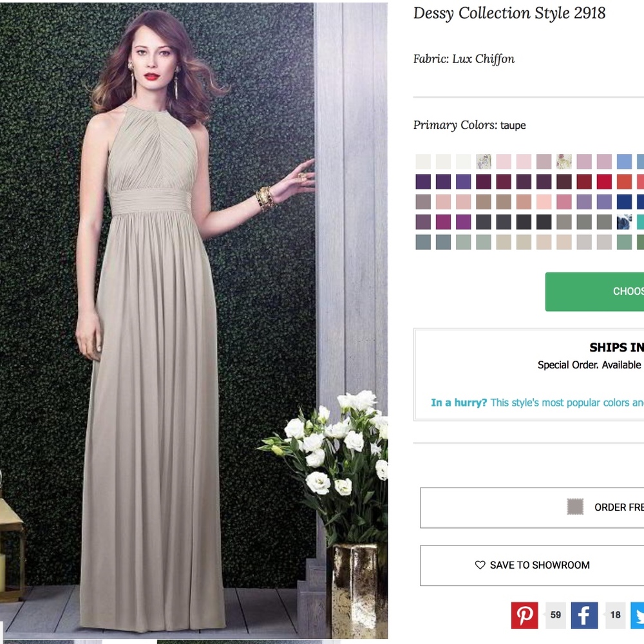Click the Pinterest pin count 59

tap(555, 615)
